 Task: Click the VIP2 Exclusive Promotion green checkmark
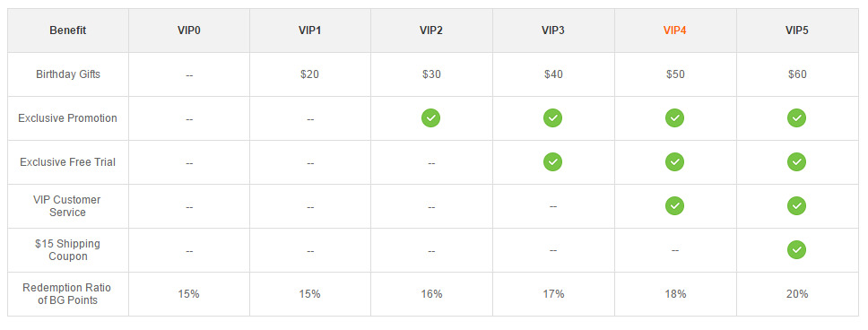coord(431,118)
